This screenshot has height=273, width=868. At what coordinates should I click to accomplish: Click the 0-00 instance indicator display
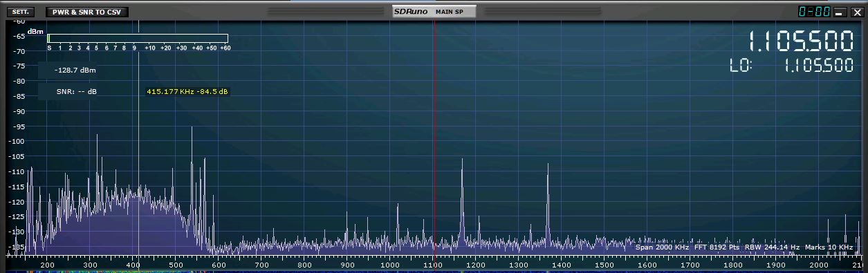[814, 12]
